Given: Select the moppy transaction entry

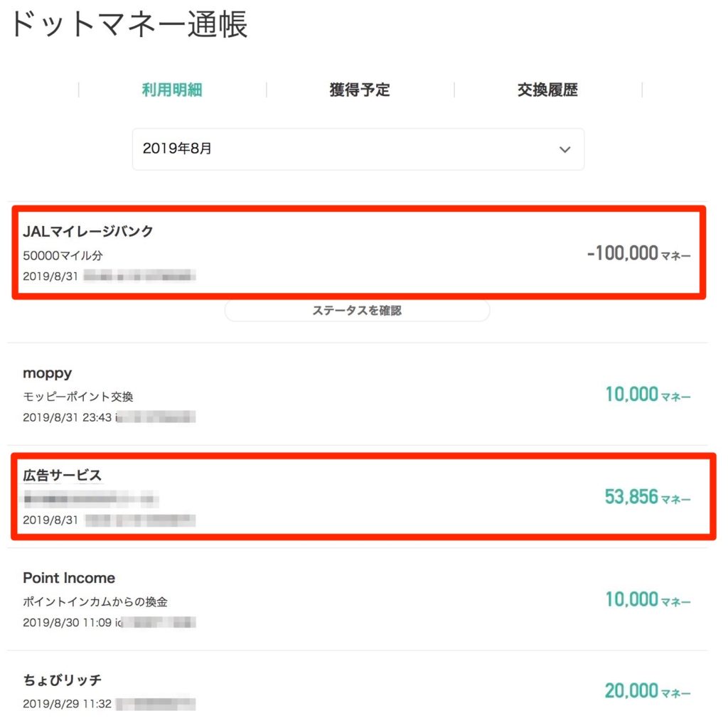Looking at the screenshot, I should (x=358, y=395).
